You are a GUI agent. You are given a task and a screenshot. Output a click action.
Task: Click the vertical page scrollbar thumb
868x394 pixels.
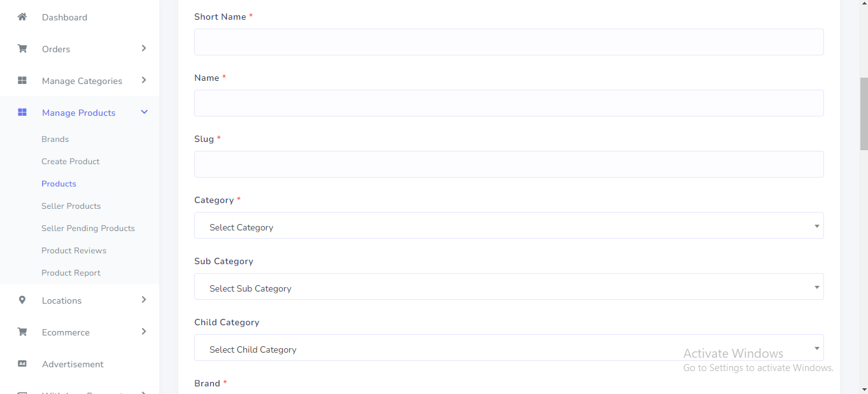tap(864, 113)
